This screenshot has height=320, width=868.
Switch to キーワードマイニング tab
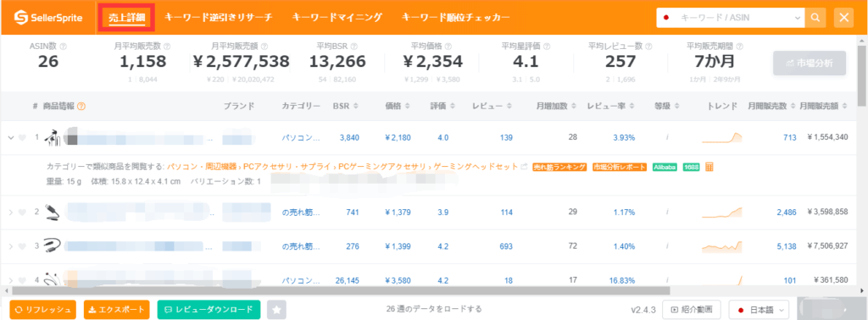[x=337, y=18]
